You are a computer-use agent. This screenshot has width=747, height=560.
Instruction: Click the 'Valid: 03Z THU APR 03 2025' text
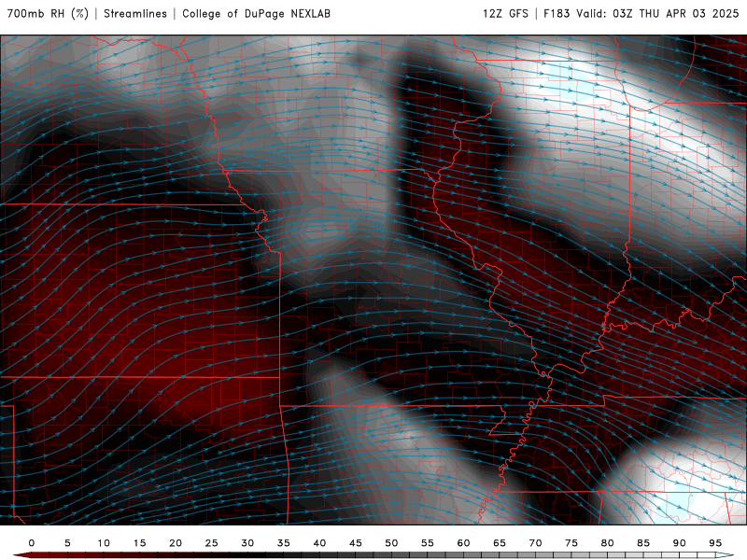click(657, 14)
